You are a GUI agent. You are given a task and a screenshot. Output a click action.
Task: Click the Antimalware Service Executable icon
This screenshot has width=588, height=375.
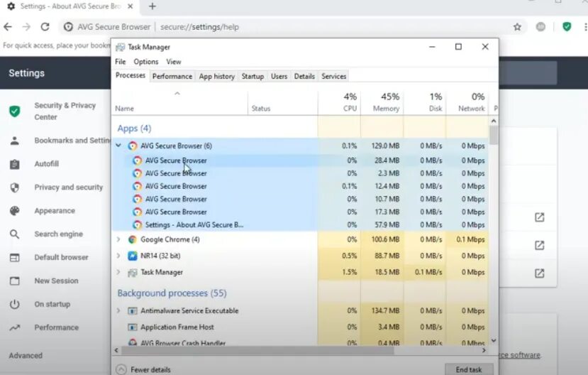coord(133,311)
